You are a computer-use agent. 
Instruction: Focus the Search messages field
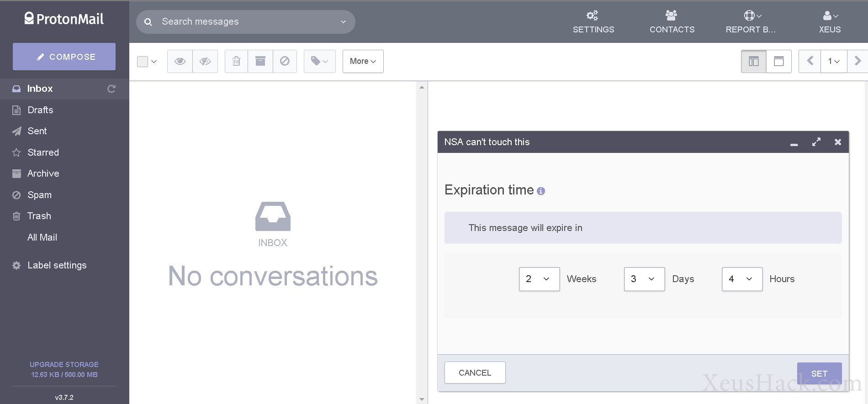247,22
